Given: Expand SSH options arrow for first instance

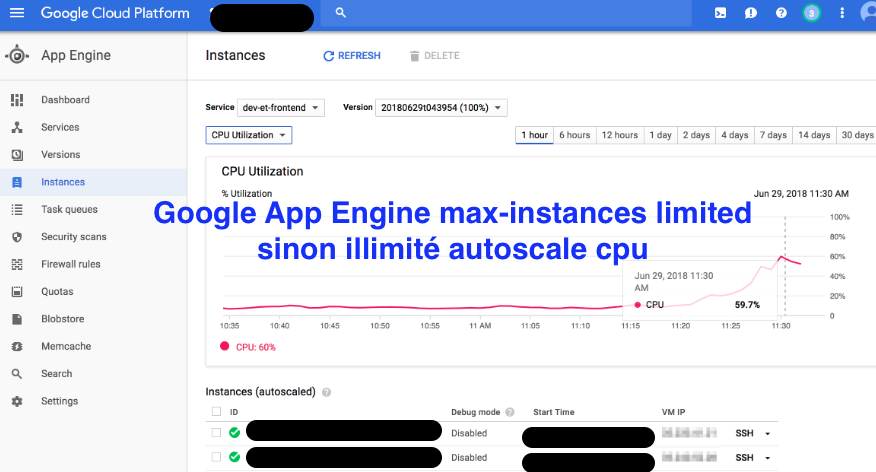Looking at the screenshot, I should pos(768,433).
